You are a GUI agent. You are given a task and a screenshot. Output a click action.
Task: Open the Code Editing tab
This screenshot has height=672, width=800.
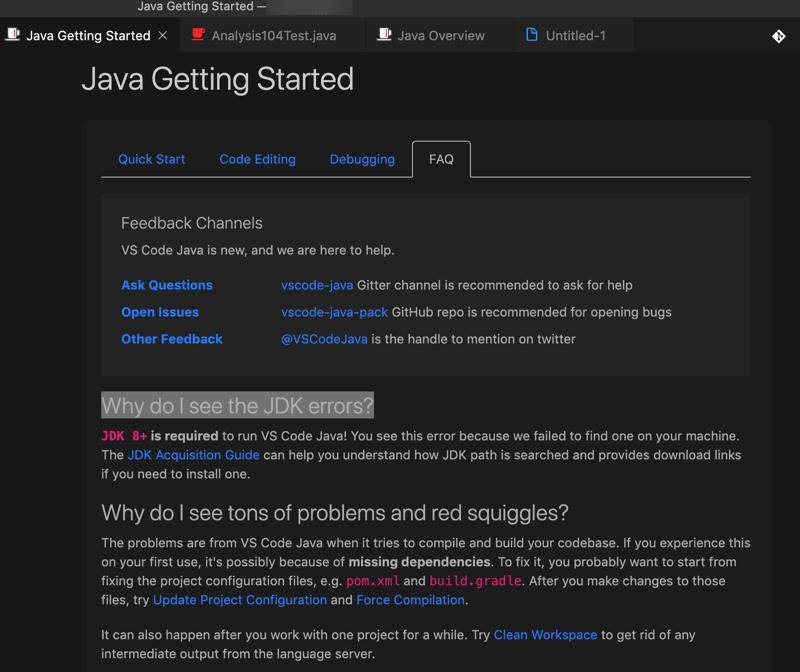click(257, 159)
